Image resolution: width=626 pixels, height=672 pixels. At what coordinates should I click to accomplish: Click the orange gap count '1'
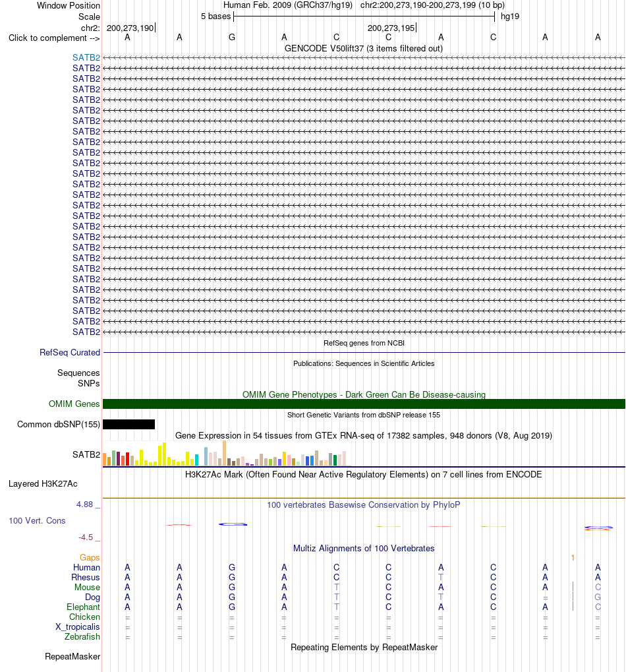(573, 557)
